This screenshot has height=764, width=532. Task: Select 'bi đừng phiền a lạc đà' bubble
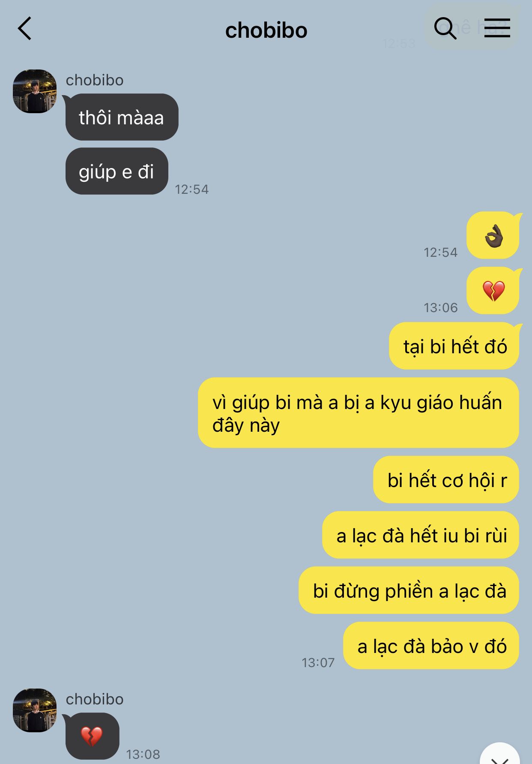pos(409,590)
